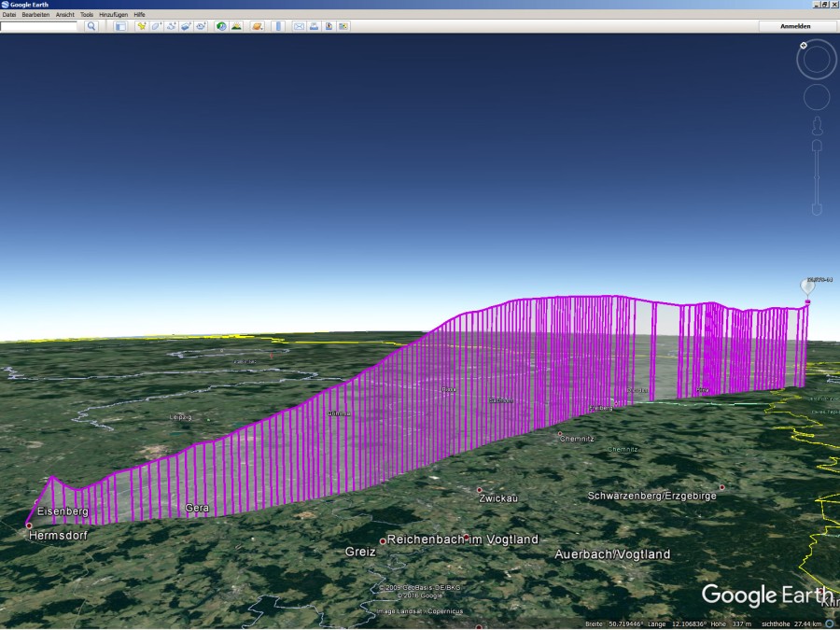Toggle the sidebar panel visibility
Screen dimensions: 840x630
pyautogui.click(x=120, y=26)
